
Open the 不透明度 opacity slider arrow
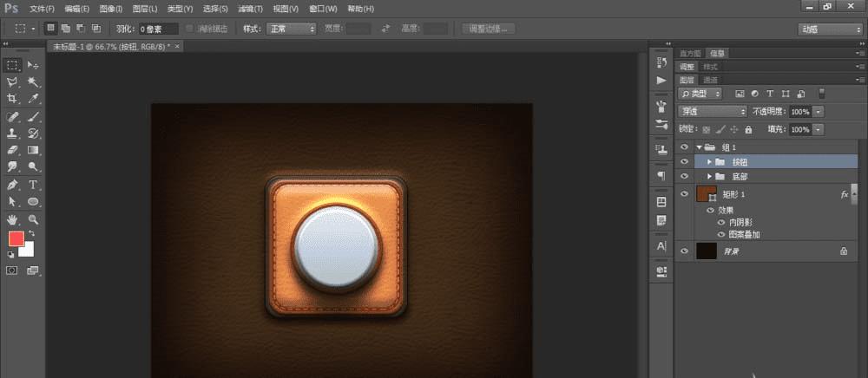click(x=819, y=112)
